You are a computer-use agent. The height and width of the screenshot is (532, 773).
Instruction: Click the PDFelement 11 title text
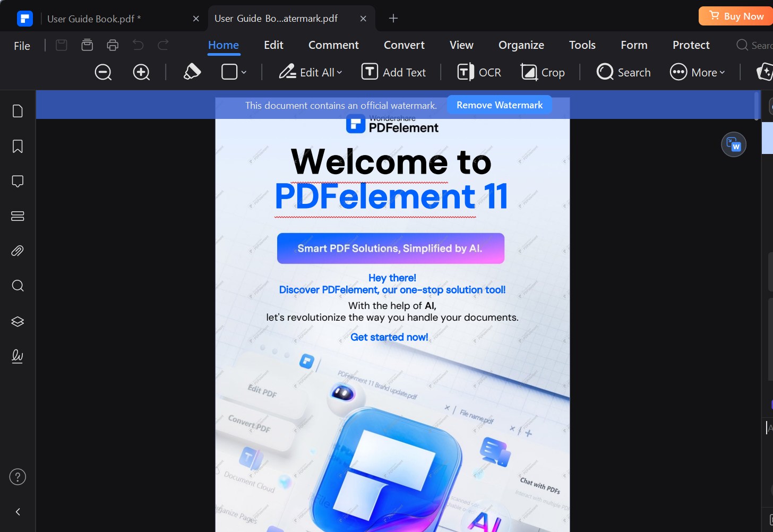[x=391, y=196]
